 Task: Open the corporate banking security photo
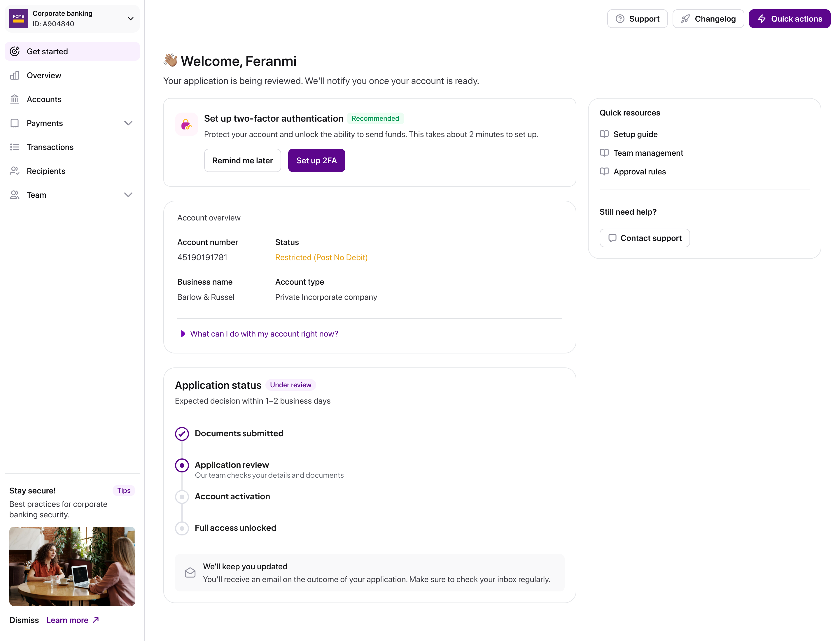coord(72,566)
